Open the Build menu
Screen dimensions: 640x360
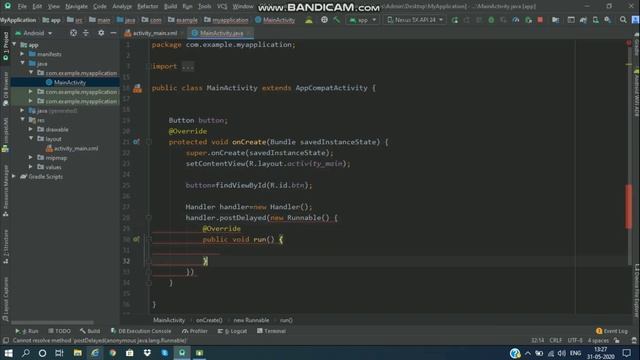point(171,7)
